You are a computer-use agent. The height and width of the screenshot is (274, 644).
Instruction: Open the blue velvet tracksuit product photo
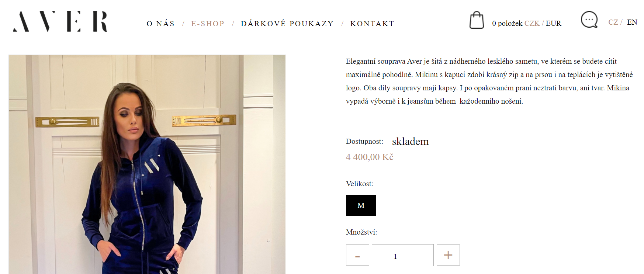[x=147, y=164]
